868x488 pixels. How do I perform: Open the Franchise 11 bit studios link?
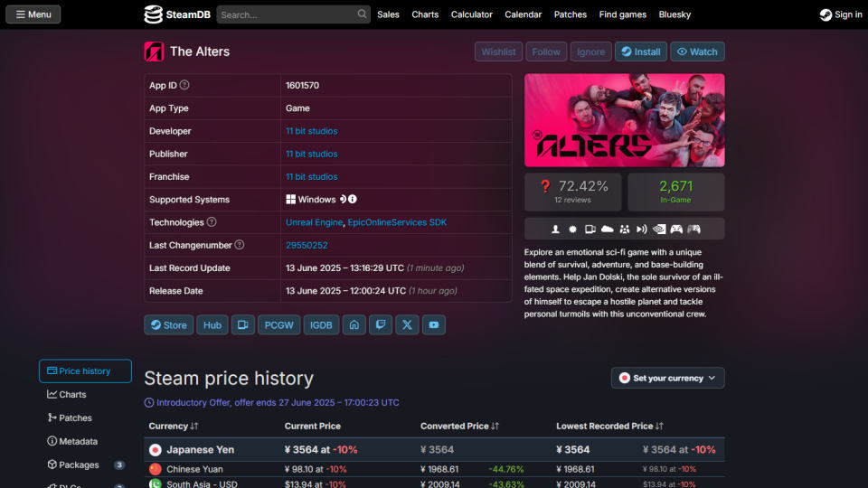tap(312, 176)
